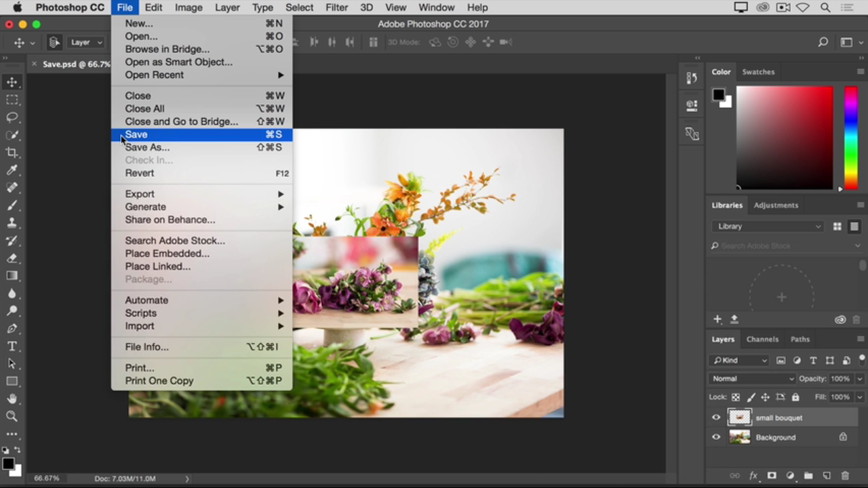Select the Brush tool
The height and width of the screenshot is (488, 868).
click(x=12, y=205)
